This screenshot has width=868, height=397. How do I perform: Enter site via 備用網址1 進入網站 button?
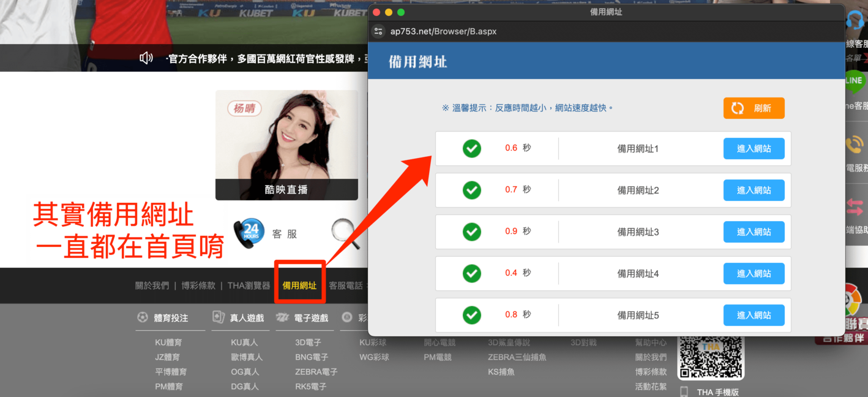[754, 149]
